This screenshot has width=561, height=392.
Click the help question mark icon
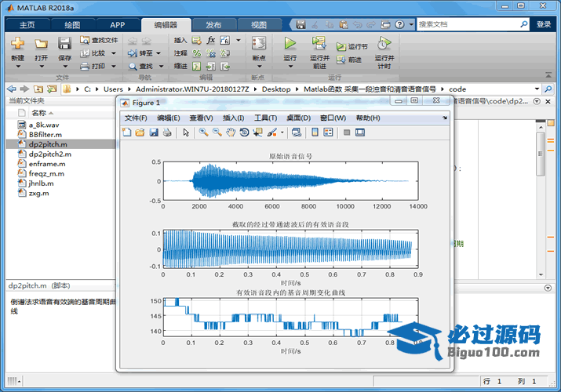click(399, 24)
